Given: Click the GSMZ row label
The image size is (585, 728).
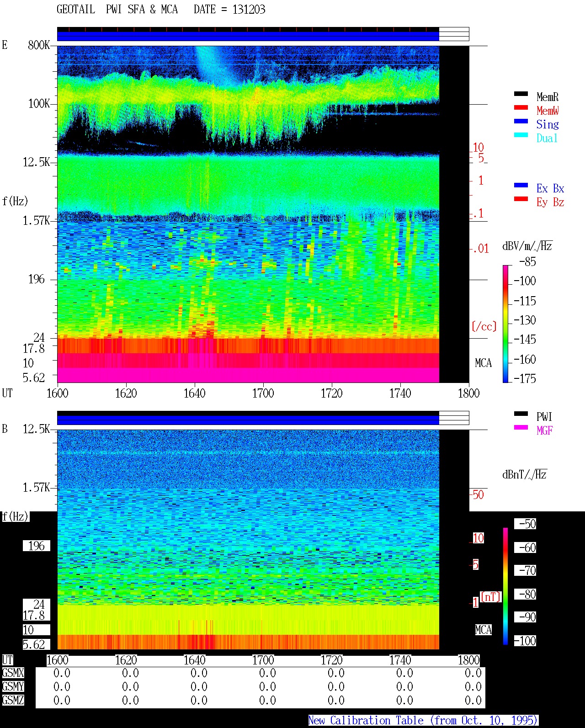Looking at the screenshot, I should pos(13,701).
